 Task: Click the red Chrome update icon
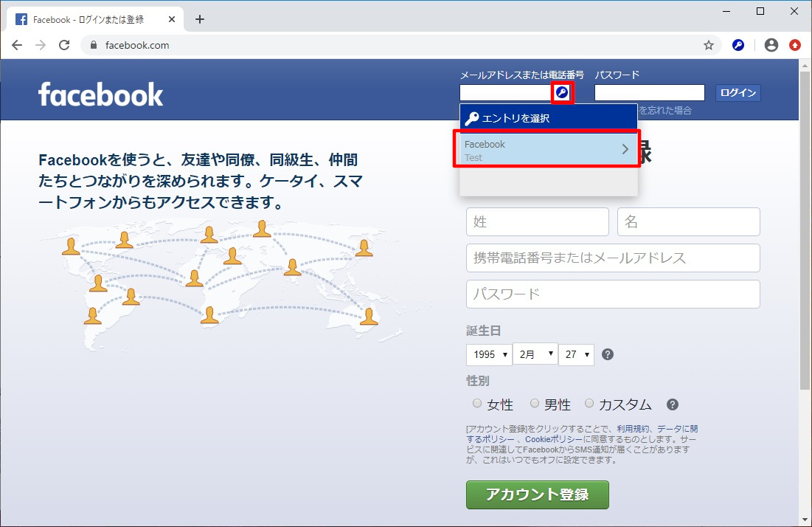tap(795, 45)
